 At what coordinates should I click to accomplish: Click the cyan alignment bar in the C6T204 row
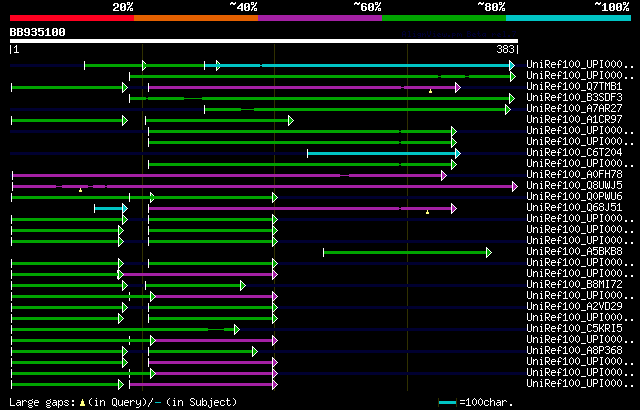pos(382,153)
